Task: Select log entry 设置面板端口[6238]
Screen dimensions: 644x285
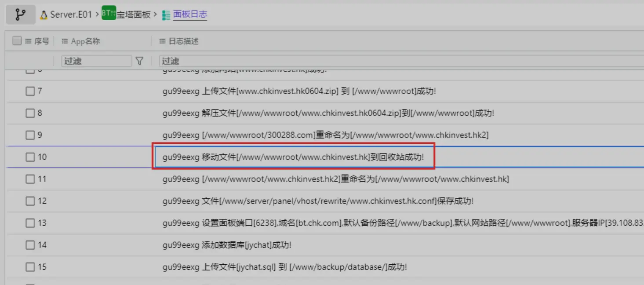Action: coord(403,223)
